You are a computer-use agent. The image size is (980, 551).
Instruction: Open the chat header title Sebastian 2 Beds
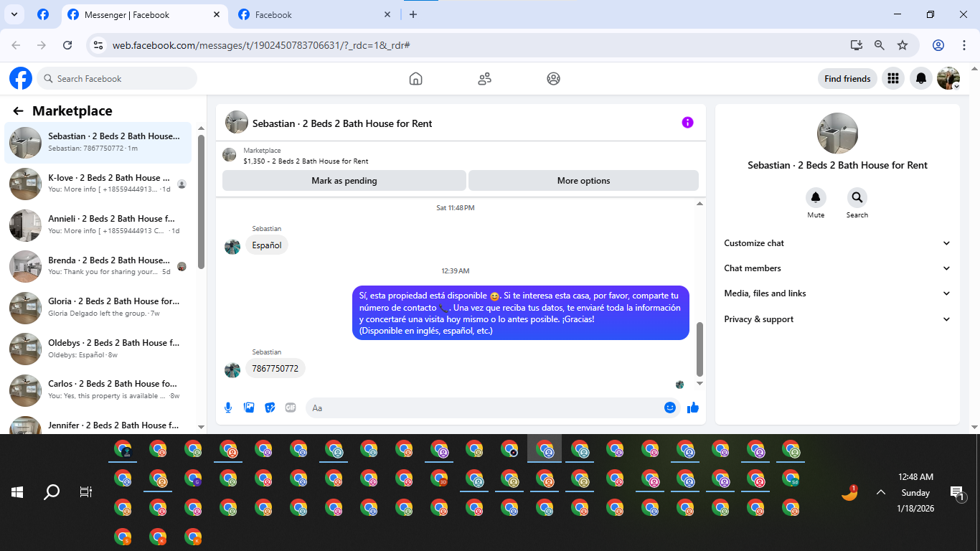click(342, 123)
